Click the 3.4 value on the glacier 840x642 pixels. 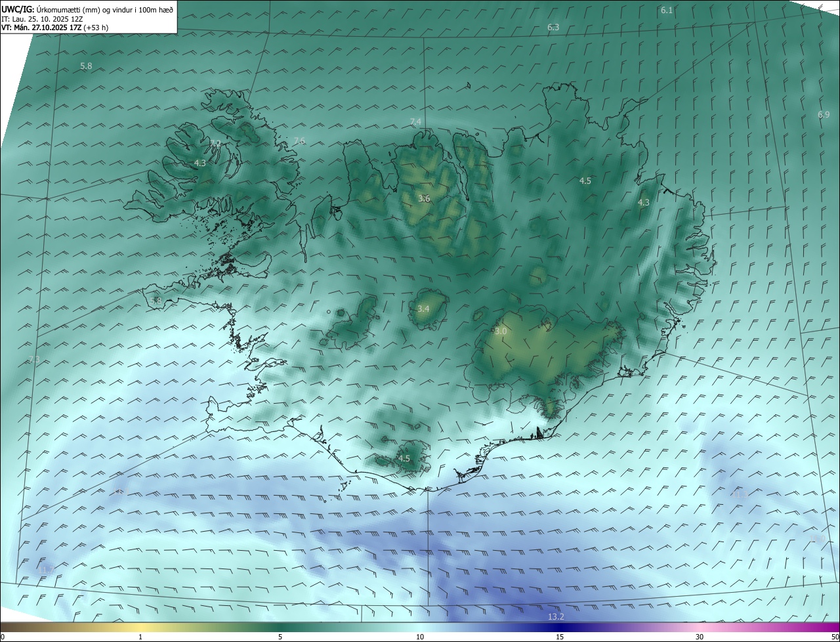click(x=423, y=309)
